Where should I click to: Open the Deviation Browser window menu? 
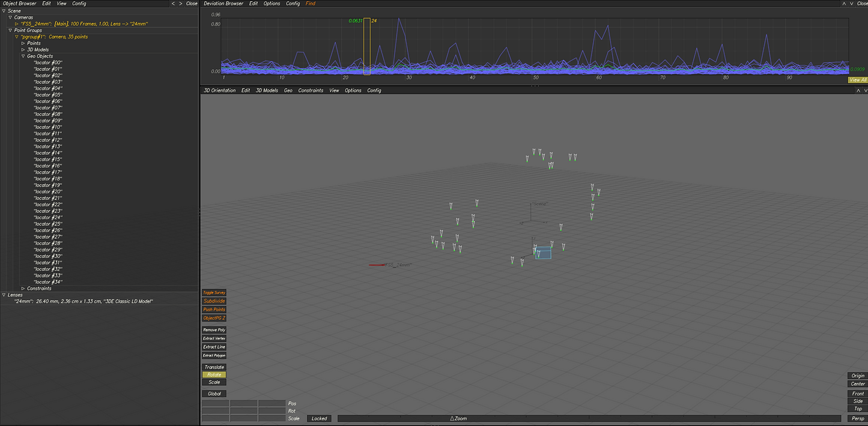coord(224,4)
